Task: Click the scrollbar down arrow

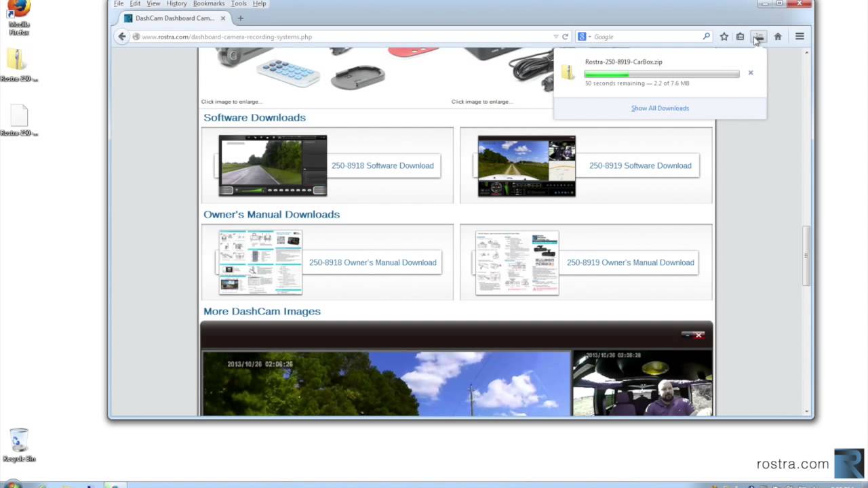Action: [x=806, y=411]
